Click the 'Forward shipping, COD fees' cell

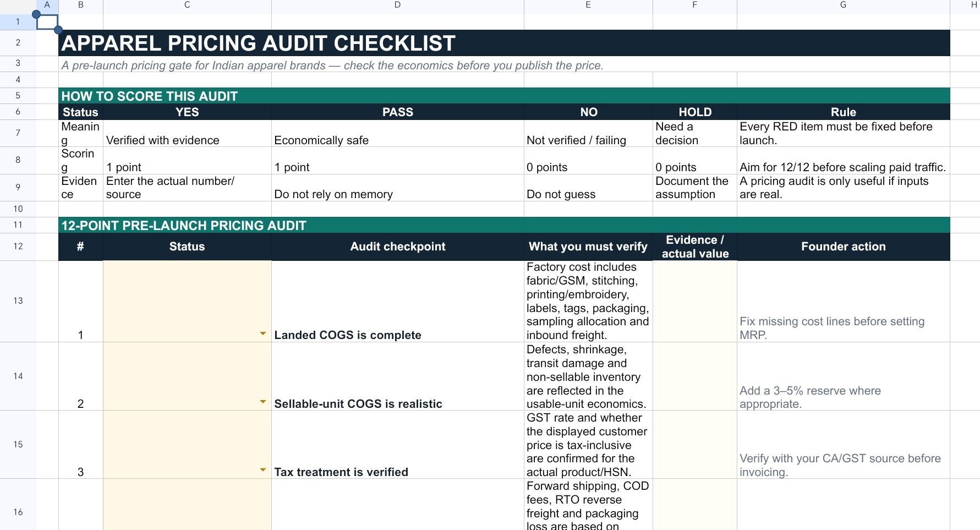tap(588, 505)
